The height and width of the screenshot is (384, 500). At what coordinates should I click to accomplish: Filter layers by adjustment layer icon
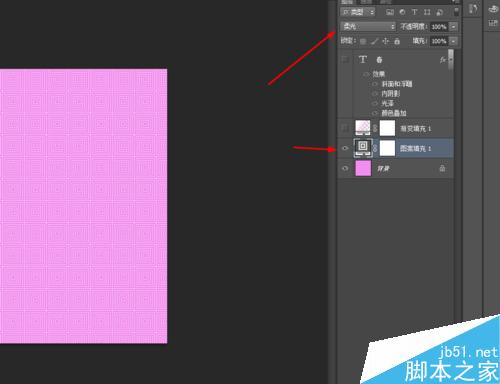[402, 12]
